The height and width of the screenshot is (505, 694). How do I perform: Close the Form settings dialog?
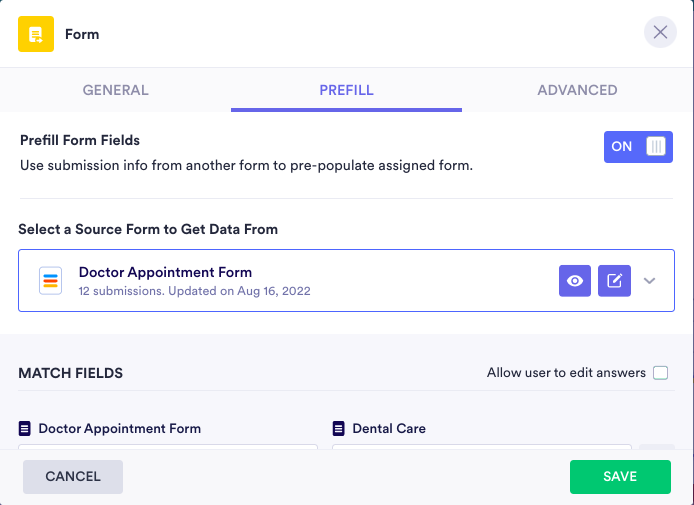pyautogui.click(x=660, y=33)
